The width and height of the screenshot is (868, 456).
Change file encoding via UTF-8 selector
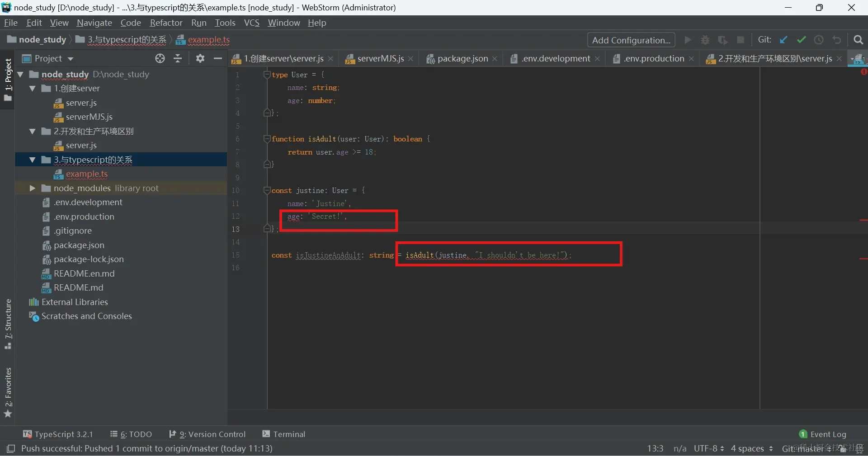709,448
